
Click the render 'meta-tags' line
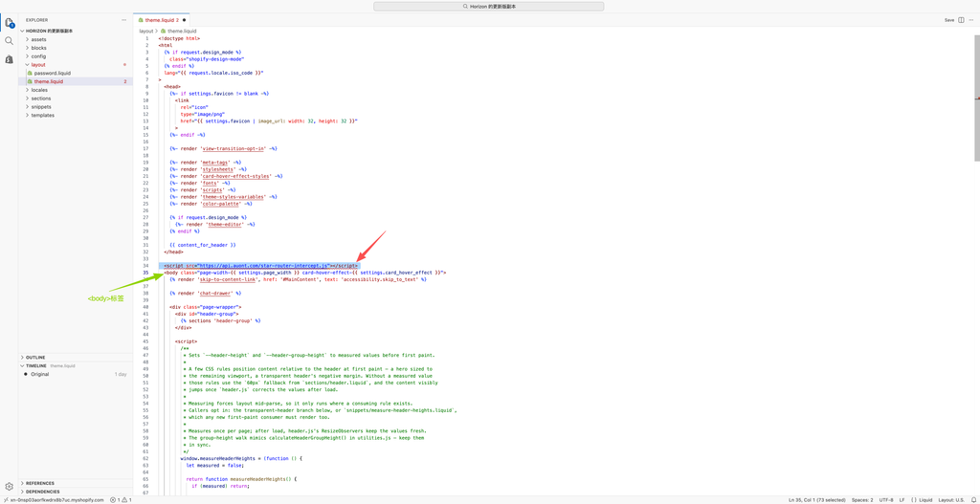click(208, 163)
